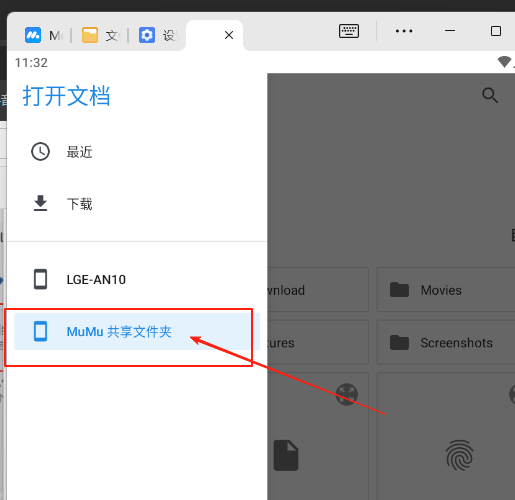Viewport: 515px width, 500px height.
Task: Open the keyboard mapping icon
Action: (349, 31)
